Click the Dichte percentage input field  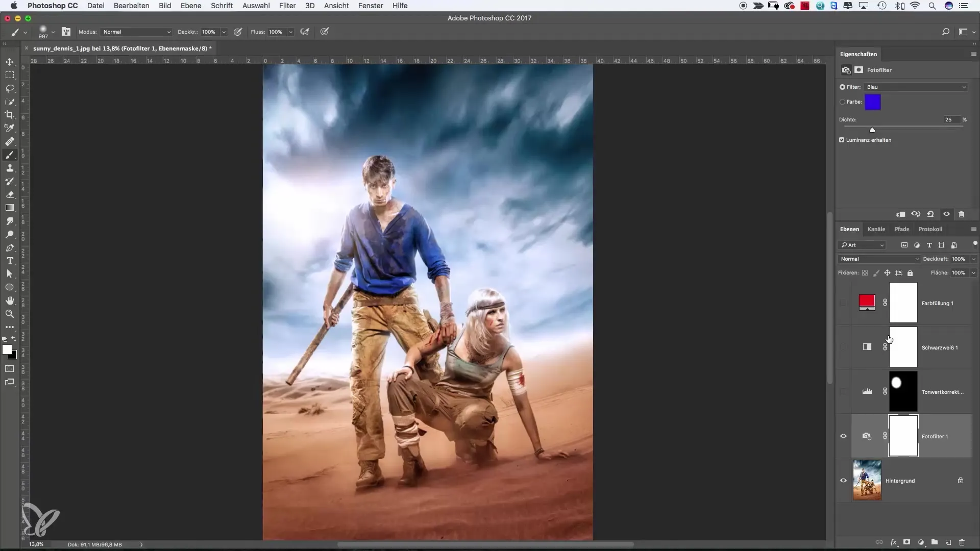[x=951, y=120]
